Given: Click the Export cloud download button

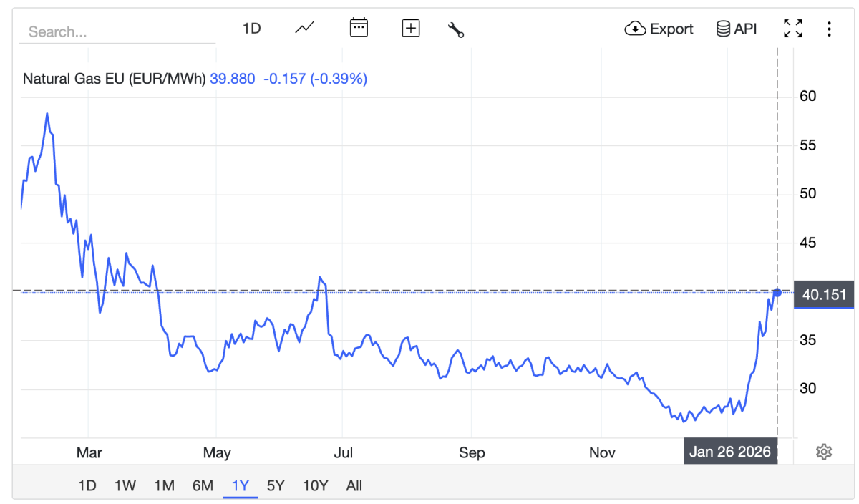Looking at the screenshot, I should (659, 29).
